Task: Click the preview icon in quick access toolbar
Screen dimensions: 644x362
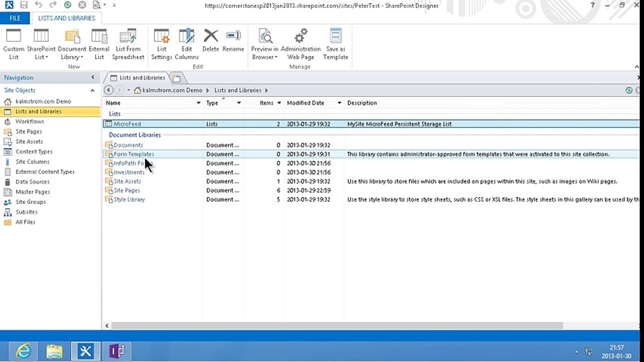Action: 97,5
